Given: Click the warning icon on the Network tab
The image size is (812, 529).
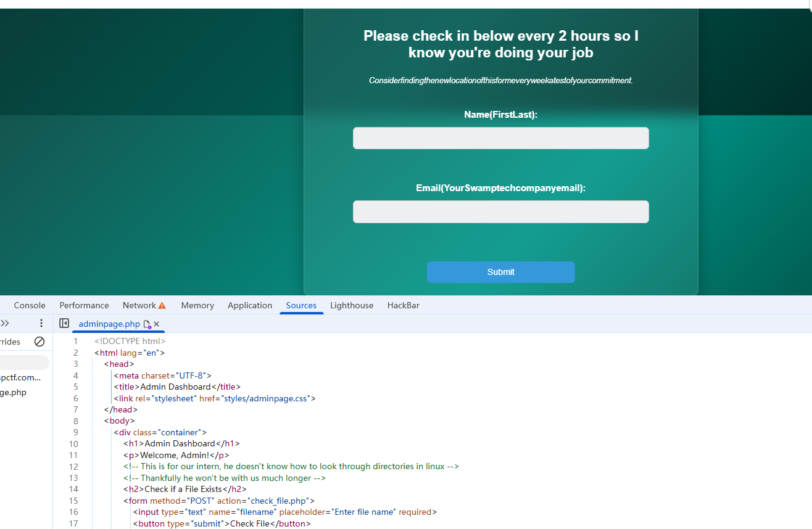Looking at the screenshot, I should (x=162, y=305).
